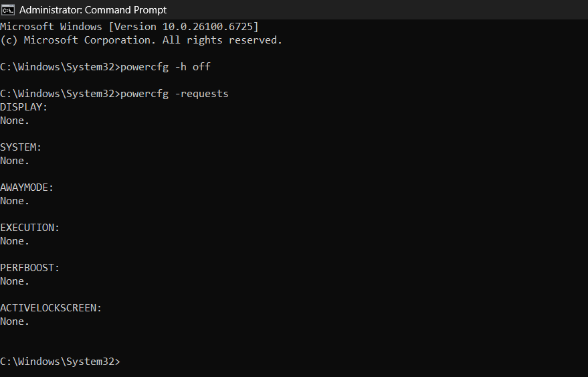
Task: Click the Microsoft Corporation copyright line
Action: tap(141, 40)
